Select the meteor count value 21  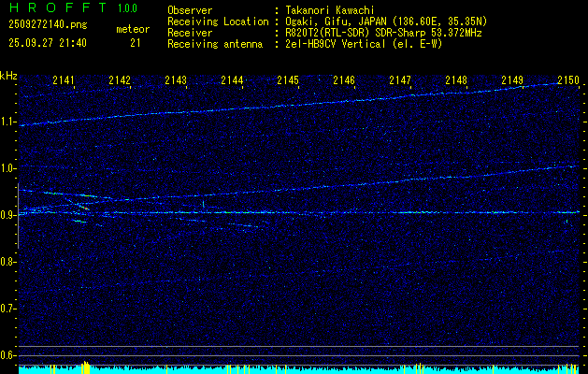pyautogui.click(x=136, y=43)
